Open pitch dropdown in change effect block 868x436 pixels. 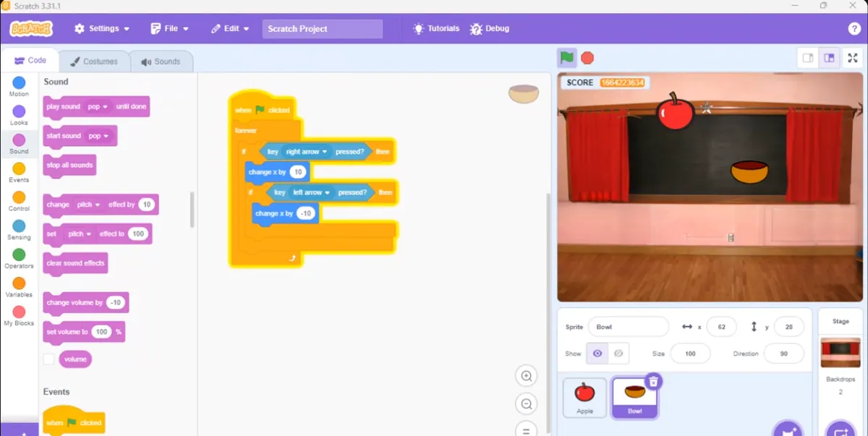click(88, 205)
